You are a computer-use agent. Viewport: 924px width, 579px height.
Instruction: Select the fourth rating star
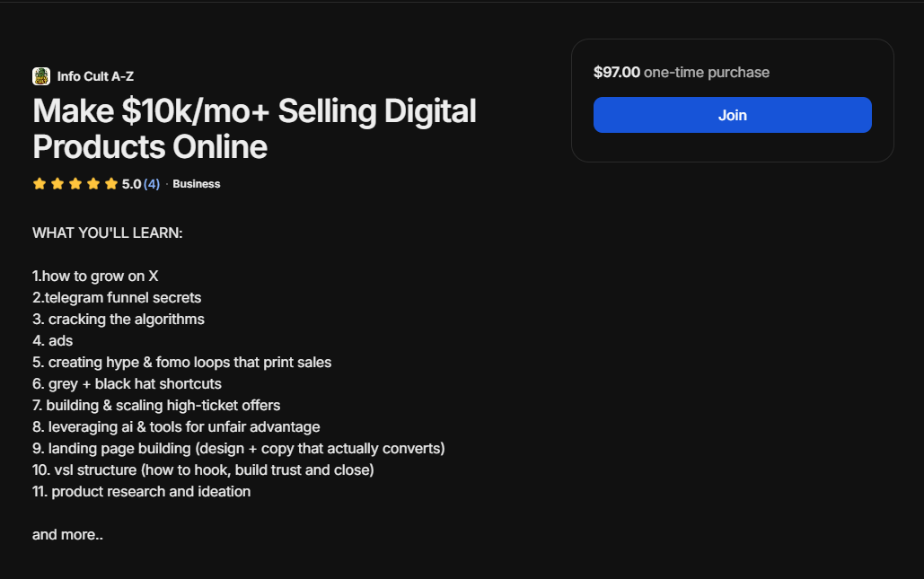(93, 183)
